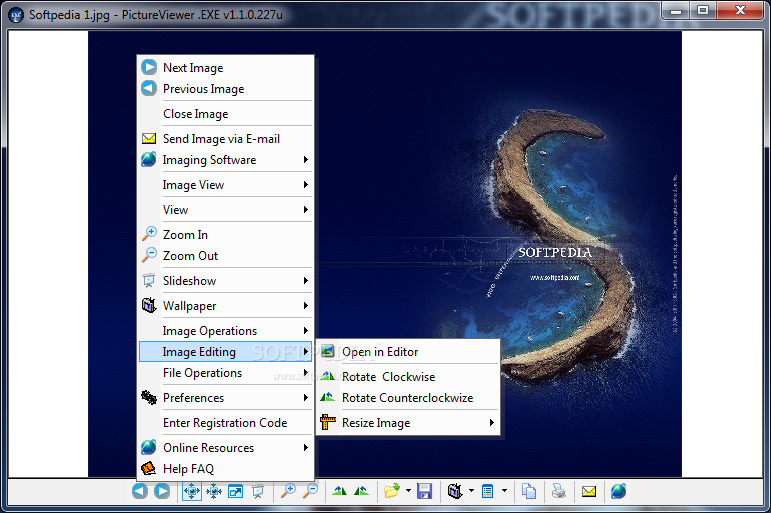Click the printer icon in the toolbar
Screen dimensions: 771x513
[559, 491]
